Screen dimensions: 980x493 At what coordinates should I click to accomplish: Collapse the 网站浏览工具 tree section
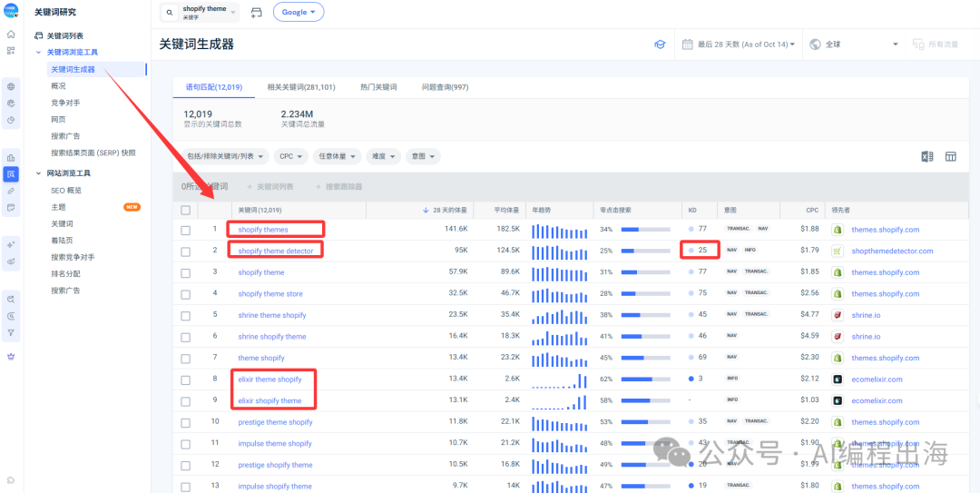point(38,173)
